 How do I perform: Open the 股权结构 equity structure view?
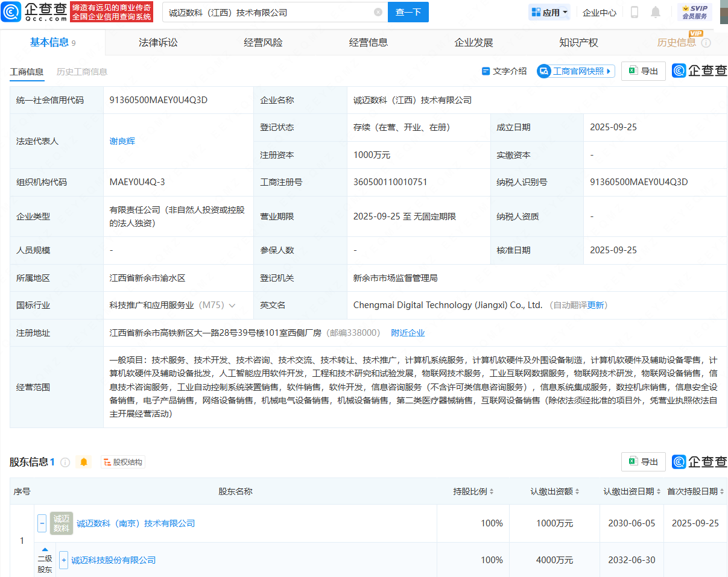(x=123, y=462)
